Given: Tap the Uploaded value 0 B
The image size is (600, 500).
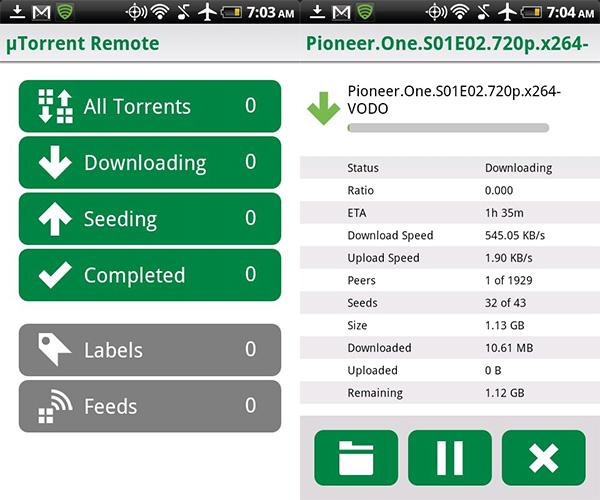Looking at the screenshot, I should (493, 370).
